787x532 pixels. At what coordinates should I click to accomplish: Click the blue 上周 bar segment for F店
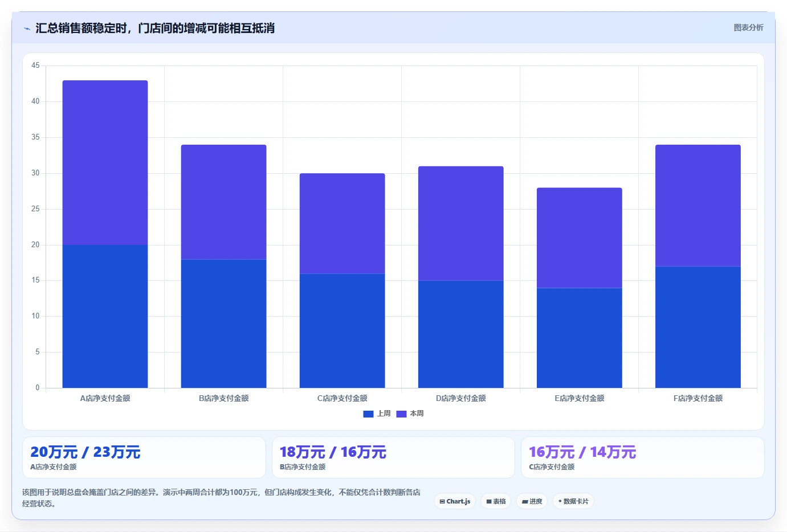click(698, 327)
